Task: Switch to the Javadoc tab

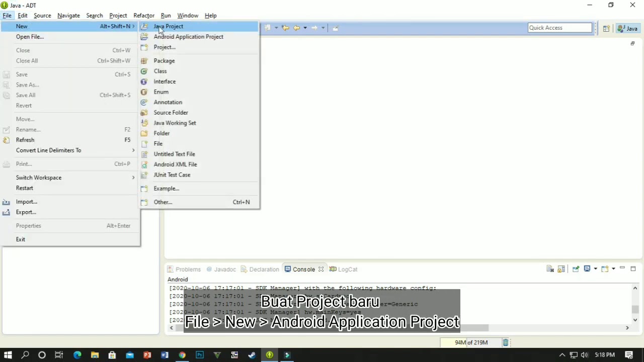Action: [221, 269]
